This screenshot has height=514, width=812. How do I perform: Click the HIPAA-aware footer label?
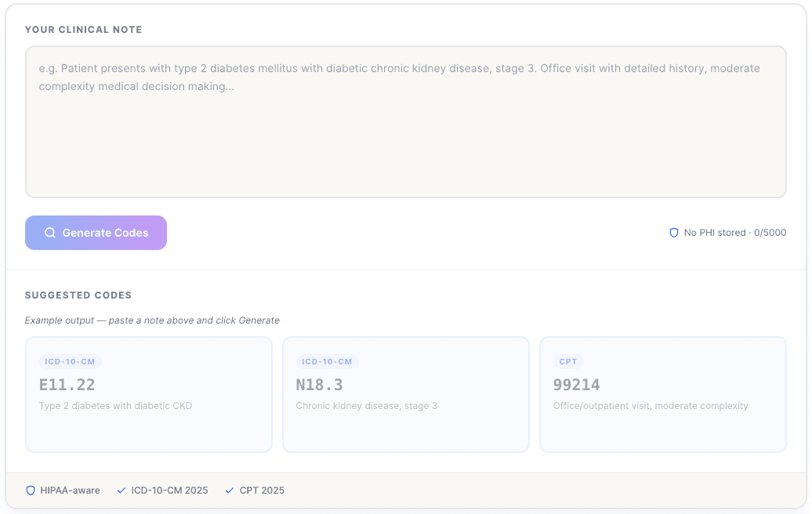(x=70, y=490)
